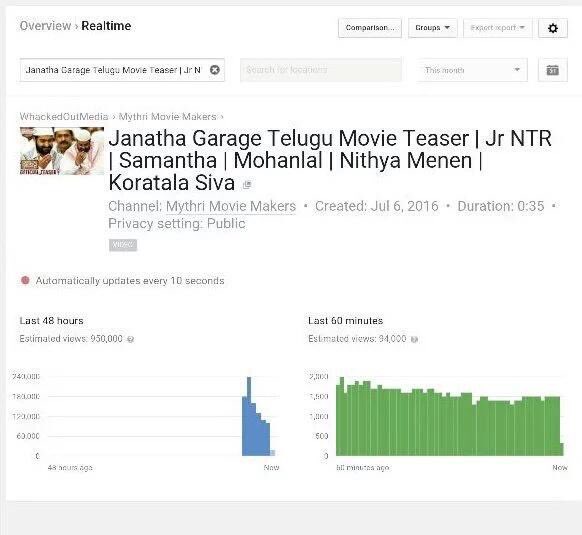The image size is (582, 535).
Task: Click the red realtime update indicator dot
Action: pos(25,280)
